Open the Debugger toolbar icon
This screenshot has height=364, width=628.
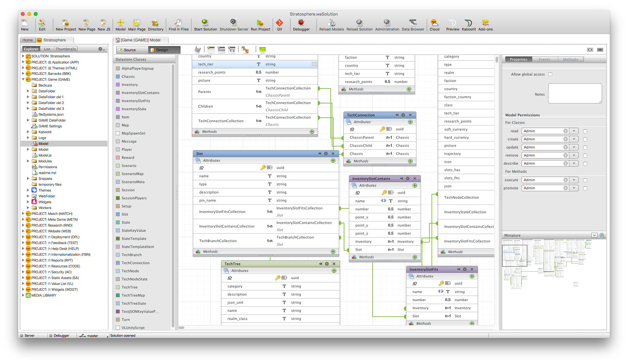[x=301, y=23]
